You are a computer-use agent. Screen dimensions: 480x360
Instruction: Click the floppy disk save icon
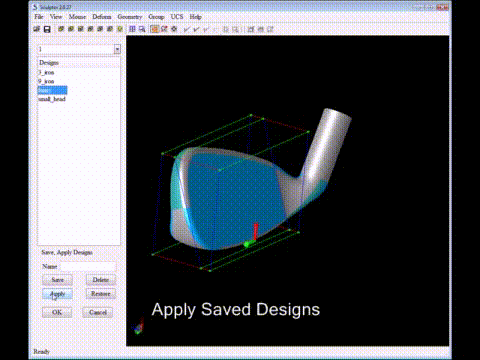pos(47,29)
